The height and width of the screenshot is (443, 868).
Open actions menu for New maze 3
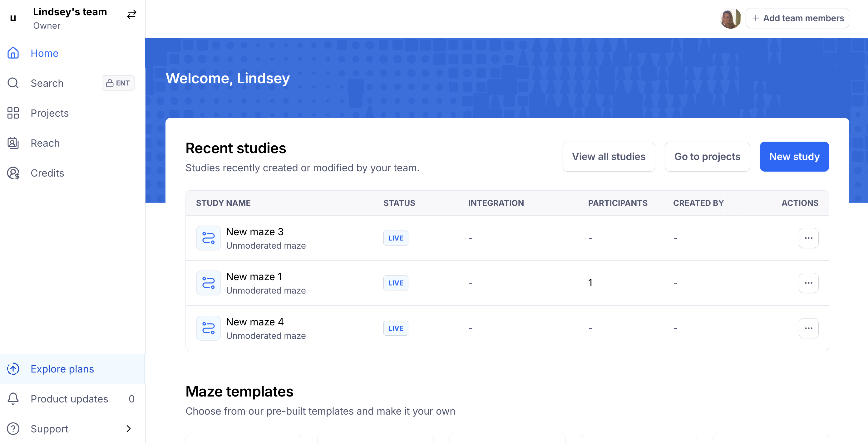(x=808, y=238)
